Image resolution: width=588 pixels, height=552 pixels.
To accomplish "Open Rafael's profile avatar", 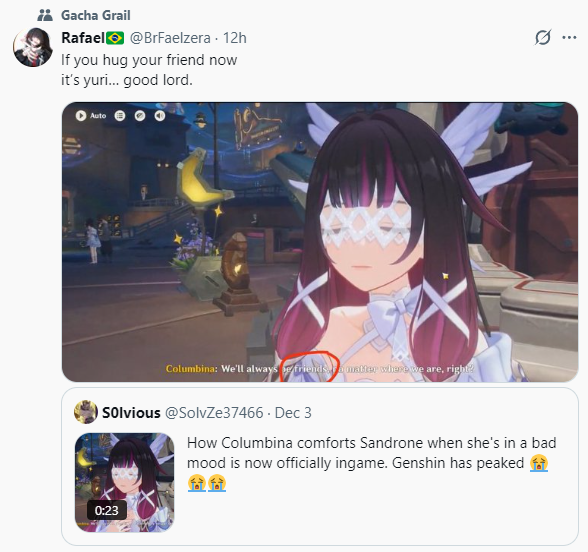I will point(33,47).
